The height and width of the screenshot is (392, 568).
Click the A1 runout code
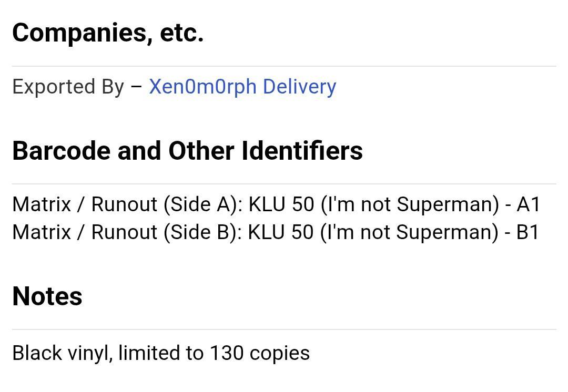click(x=528, y=204)
